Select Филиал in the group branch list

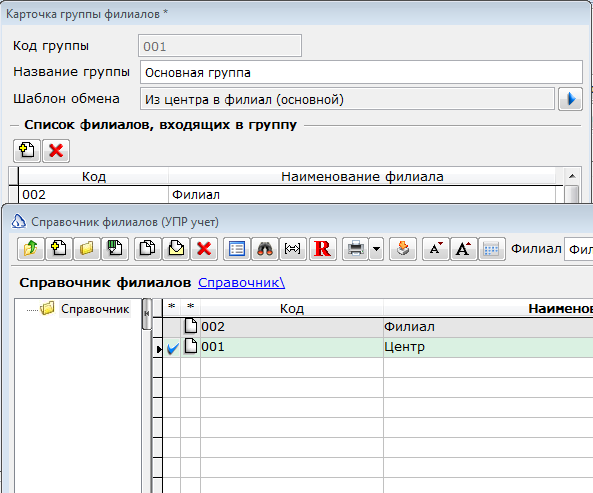point(362,195)
